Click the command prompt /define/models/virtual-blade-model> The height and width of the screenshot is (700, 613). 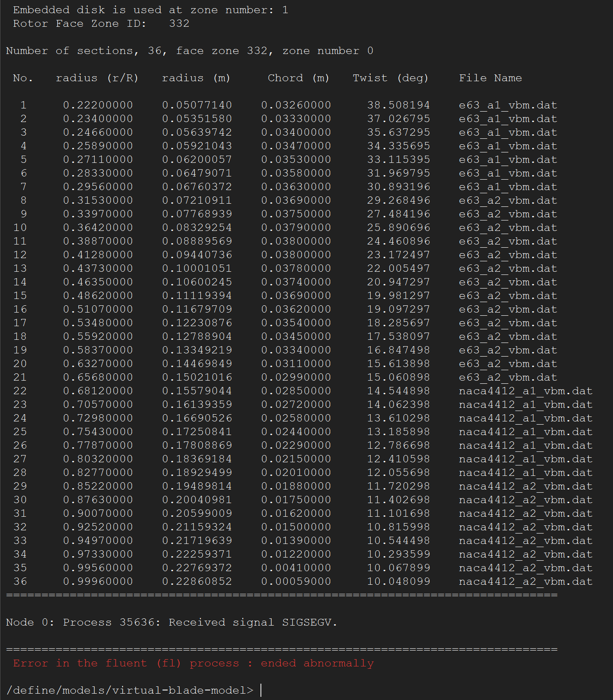(130, 690)
